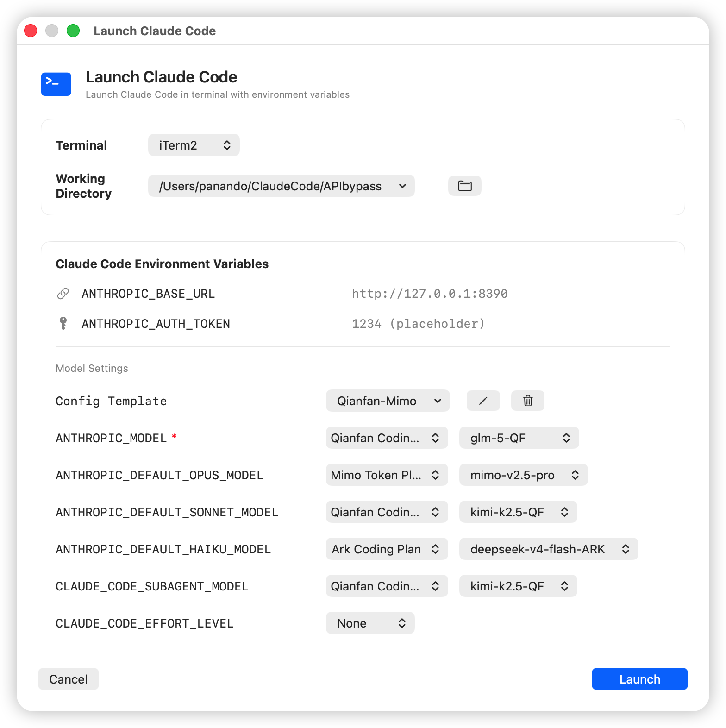Open the SONNET_MODEL provider dropdown

point(387,512)
